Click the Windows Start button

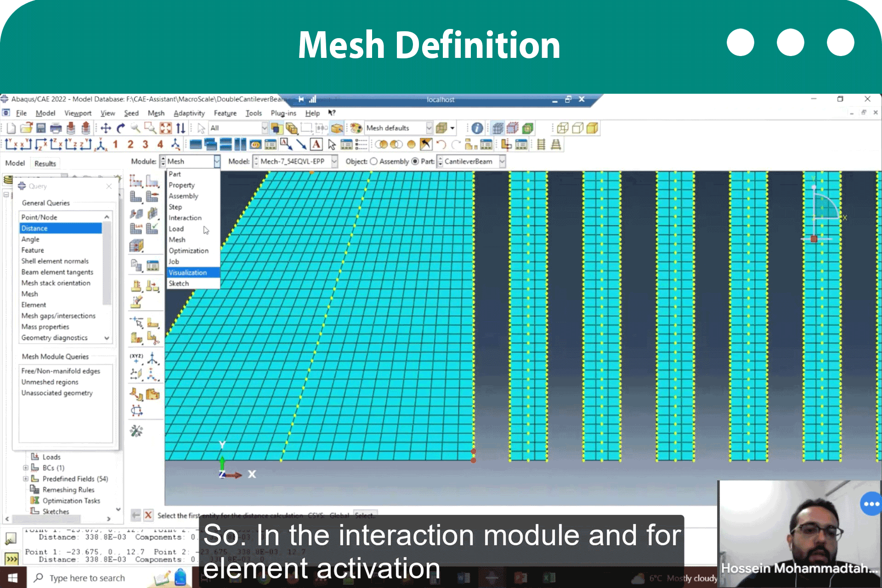tap(12, 578)
